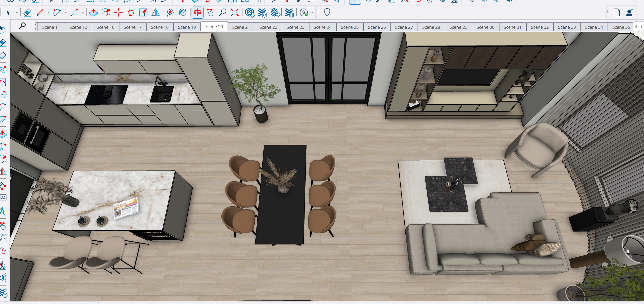
Task: Open the Rectangle shape tool dropdown
Action: tap(82, 12)
